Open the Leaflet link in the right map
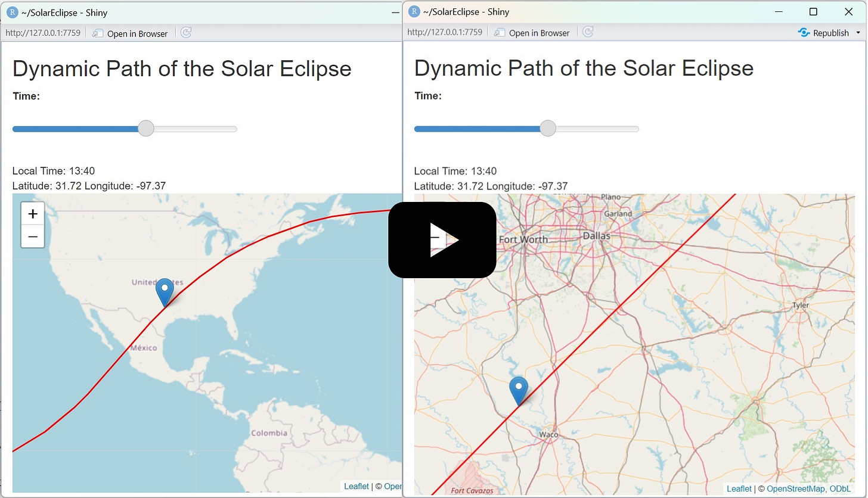 [739, 489]
